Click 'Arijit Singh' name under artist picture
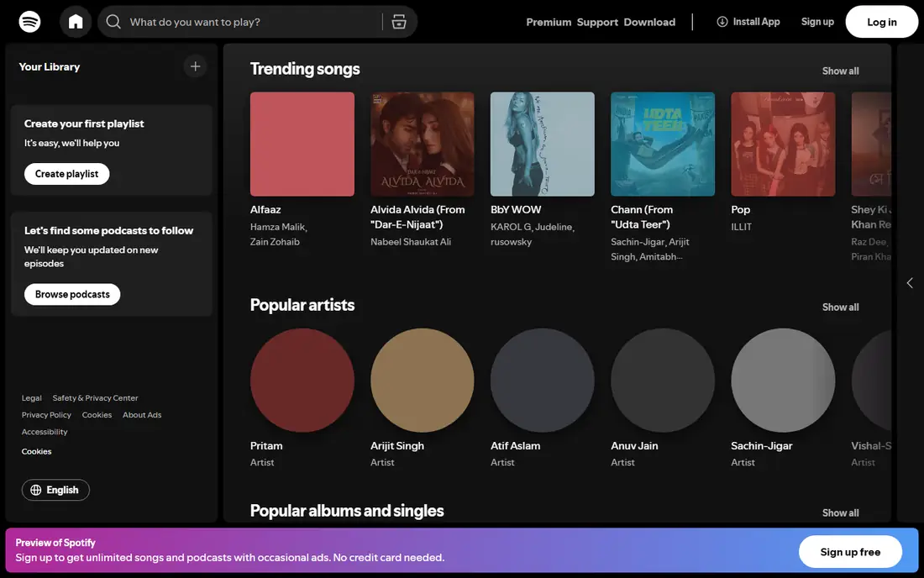 [397, 445]
